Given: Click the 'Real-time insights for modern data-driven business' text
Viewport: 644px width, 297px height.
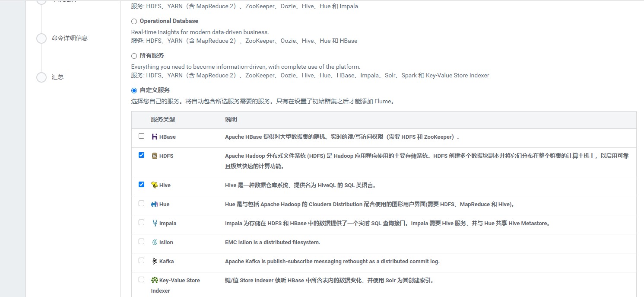Looking at the screenshot, I should [200, 32].
